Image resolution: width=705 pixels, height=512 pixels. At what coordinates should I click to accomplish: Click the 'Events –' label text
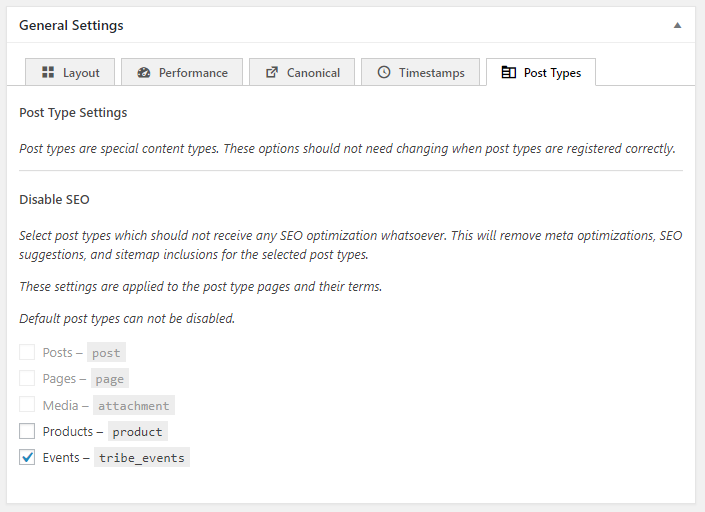66,457
